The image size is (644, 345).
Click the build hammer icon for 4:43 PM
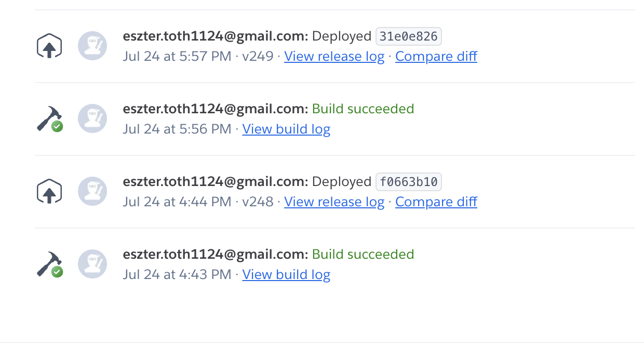[50, 264]
